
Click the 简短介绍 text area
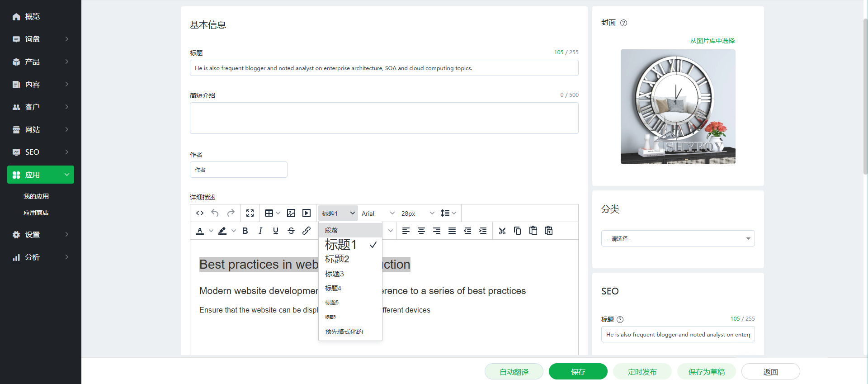(384, 118)
